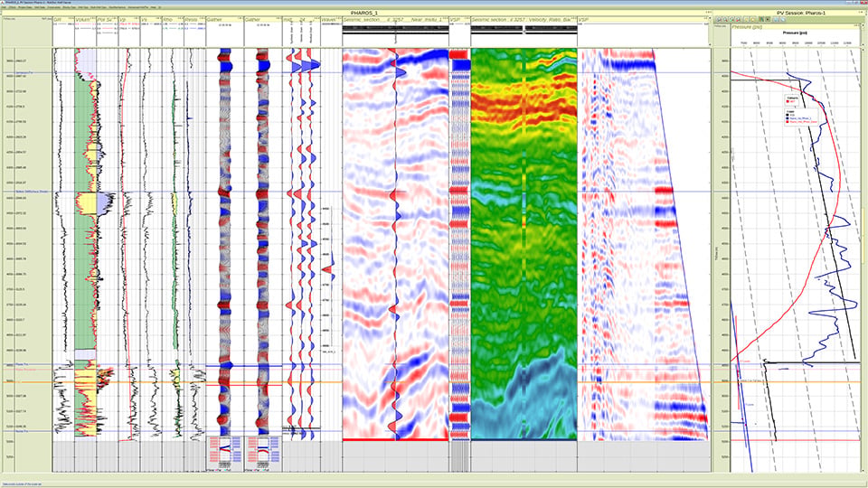Click the green-red icon in PV Session toolbar
This screenshot has width=868, height=488.
point(761,19)
